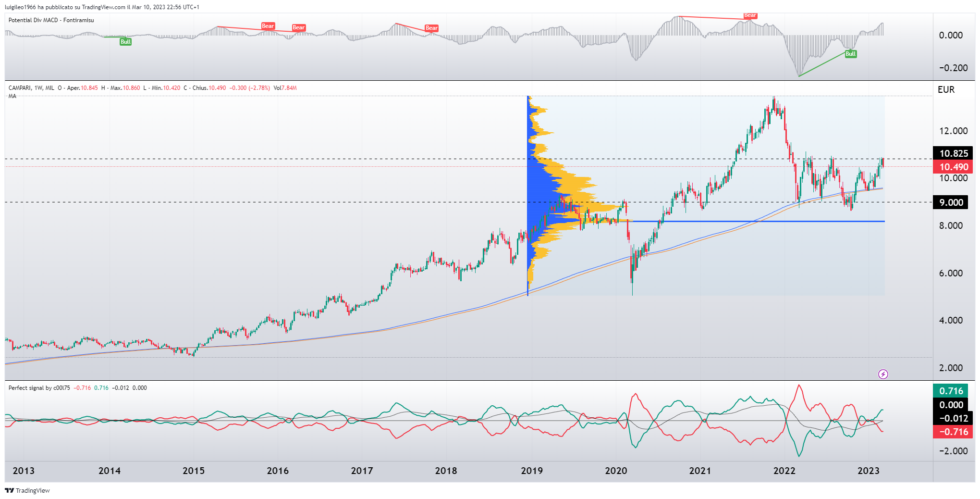Click the luigileo1966 published-on-TradingView header text

102,7
